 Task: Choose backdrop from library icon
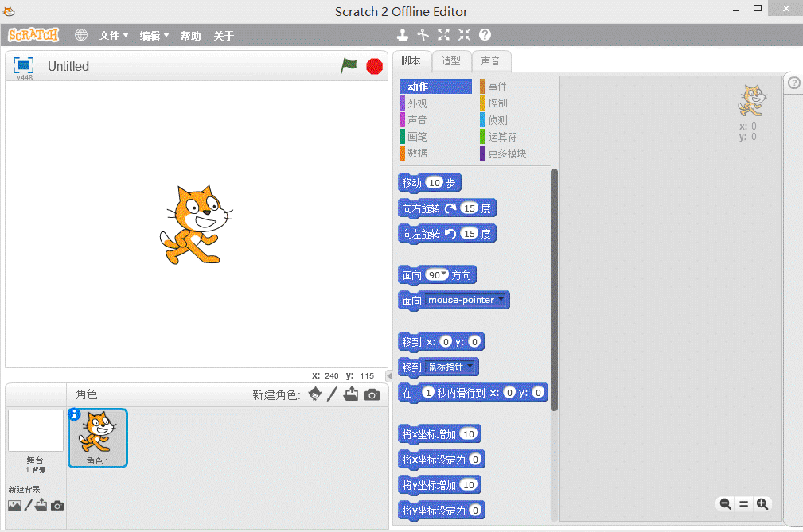point(14,506)
